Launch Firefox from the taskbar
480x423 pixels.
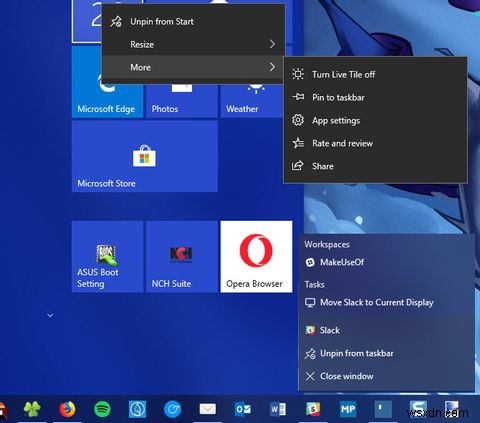pyautogui.click(x=67, y=409)
